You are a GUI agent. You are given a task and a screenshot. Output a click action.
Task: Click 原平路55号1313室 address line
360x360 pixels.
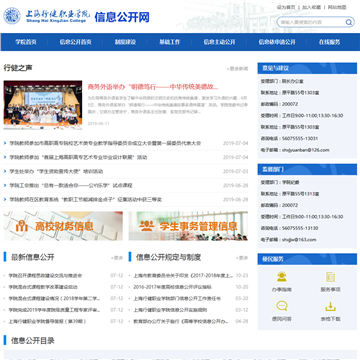click(x=290, y=194)
